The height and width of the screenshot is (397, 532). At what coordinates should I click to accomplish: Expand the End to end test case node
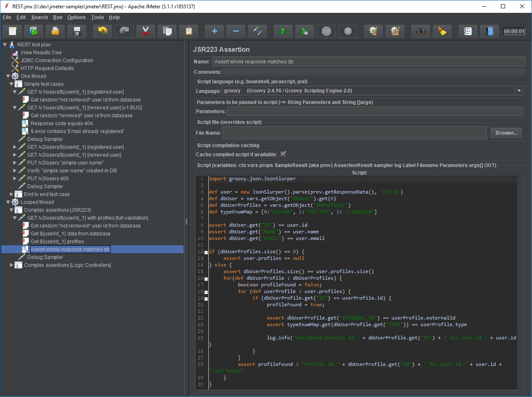(12, 194)
